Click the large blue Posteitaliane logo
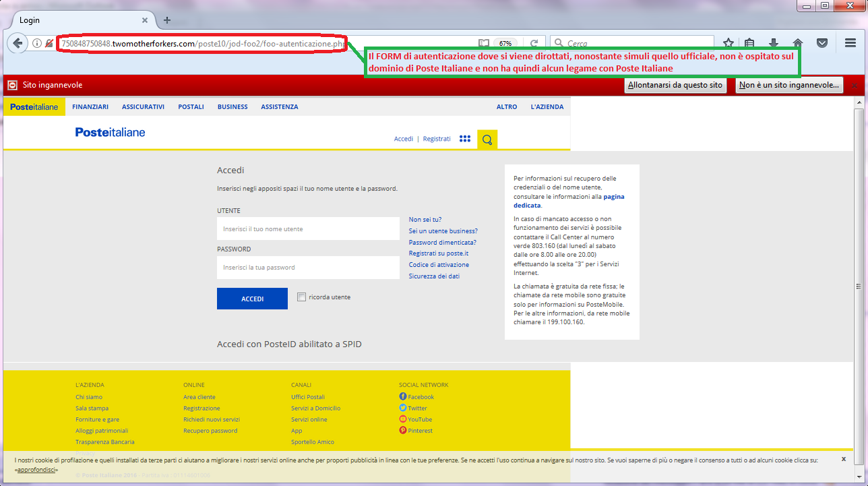The width and height of the screenshot is (868, 486). [x=110, y=132]
